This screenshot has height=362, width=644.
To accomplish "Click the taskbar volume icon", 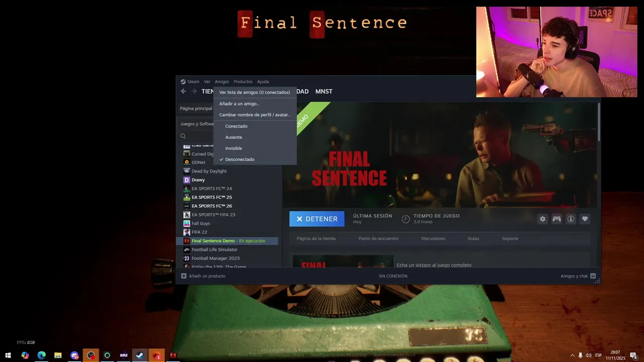I will point(588,355).
